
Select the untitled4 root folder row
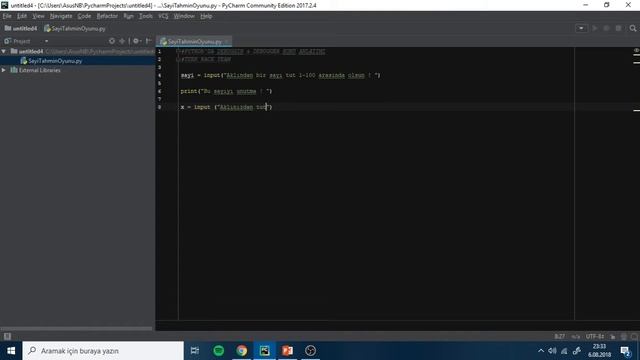click(x=78, y=51)
